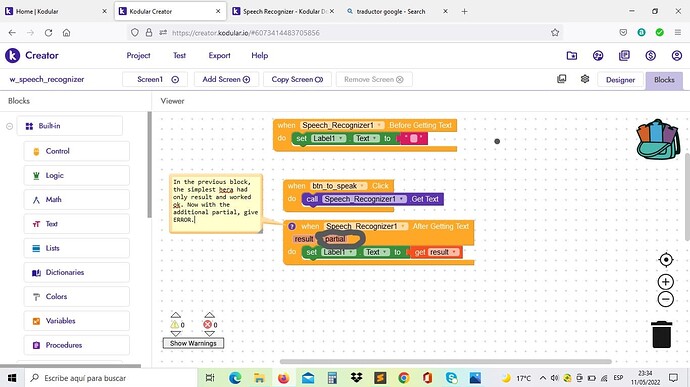Click blue question mark comment icon
The image size is (690, 387).
coord(292,226)
